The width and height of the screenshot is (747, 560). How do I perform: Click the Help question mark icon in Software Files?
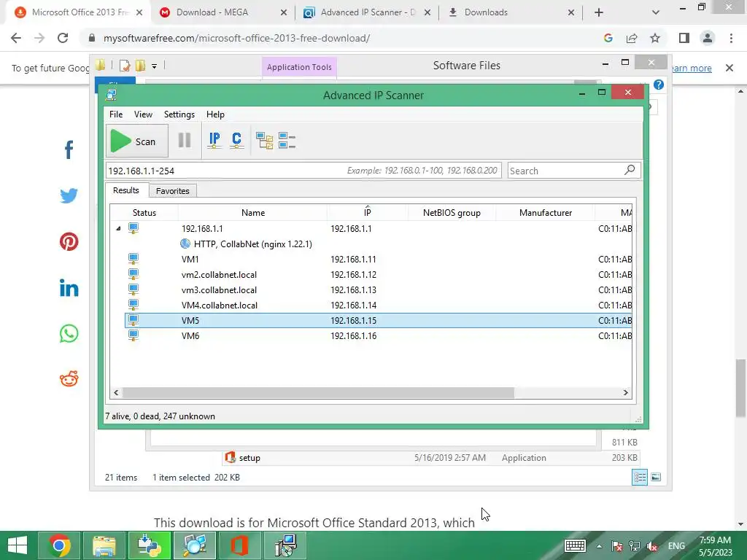tap(659, 85)
